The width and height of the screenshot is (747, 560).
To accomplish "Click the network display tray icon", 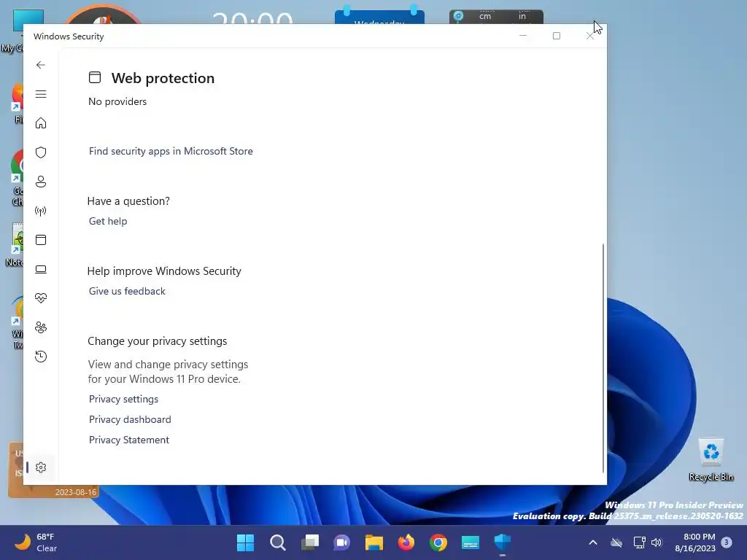I will tap(639, 542).
